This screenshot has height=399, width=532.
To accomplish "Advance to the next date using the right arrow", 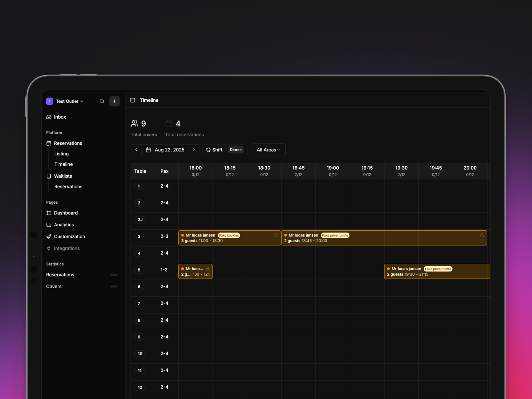I will pyautogui.click(x=194, y=150).
